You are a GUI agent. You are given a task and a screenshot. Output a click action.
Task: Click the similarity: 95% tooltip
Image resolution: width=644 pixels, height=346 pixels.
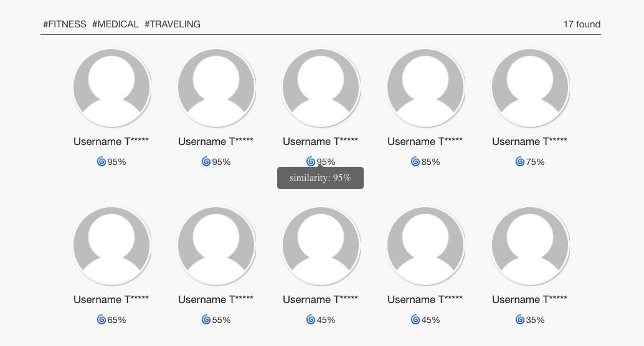(x=320, y=178)
